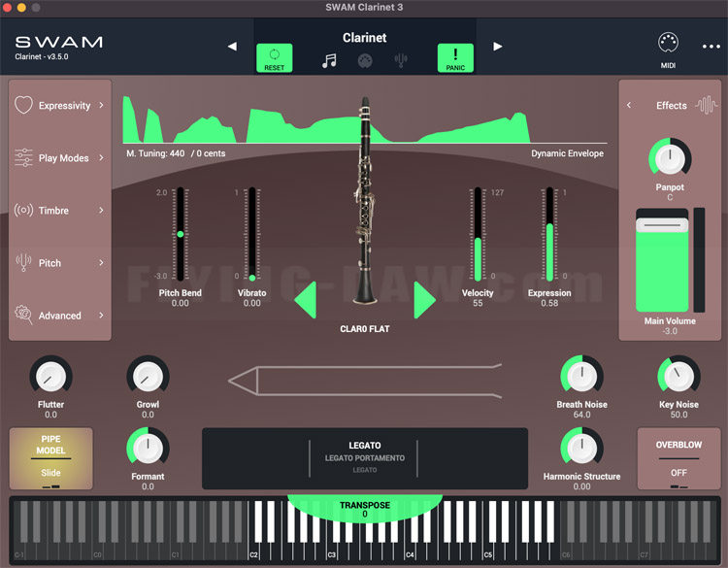Image resolution: width=728 pixels, height=568 pixels.
Task: Click the LEGATO mode title
Action: click(x=365, y=446)
